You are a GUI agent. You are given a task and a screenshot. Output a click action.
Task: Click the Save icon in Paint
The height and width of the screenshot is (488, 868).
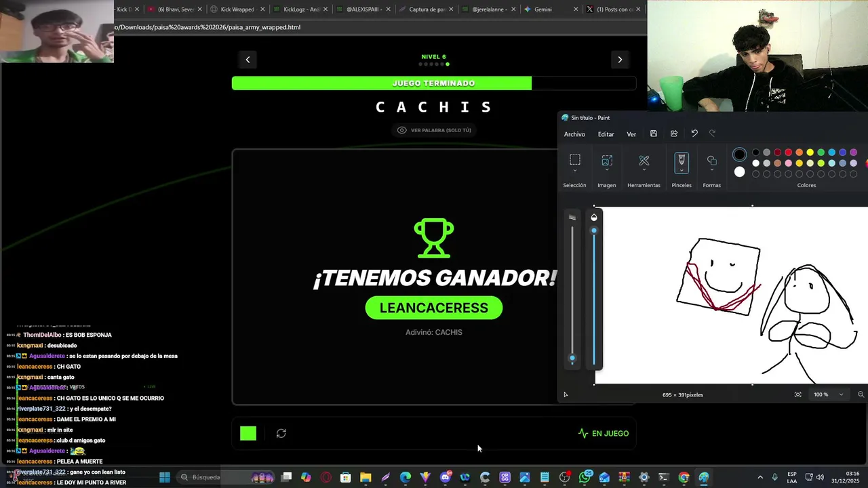click(x=653, y=134)
